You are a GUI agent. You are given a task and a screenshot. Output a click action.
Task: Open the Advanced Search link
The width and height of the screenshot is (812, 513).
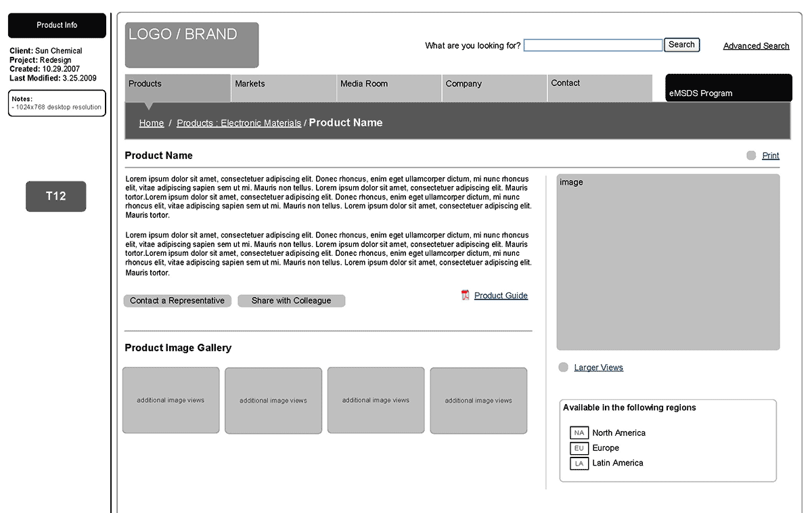(x=756, y=46)
